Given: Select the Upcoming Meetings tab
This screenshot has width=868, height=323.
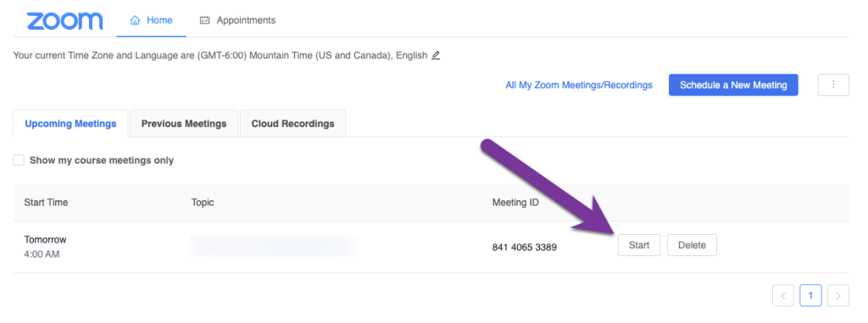Looking at the screenshot, I should pos(71,124).
